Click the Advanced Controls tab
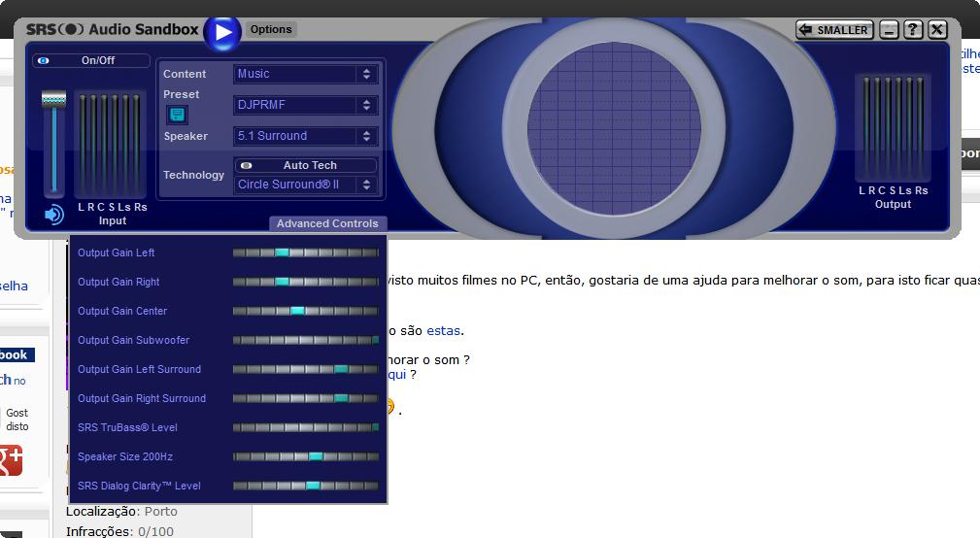This screenshot has height=538, width=980. coord(327,223)
